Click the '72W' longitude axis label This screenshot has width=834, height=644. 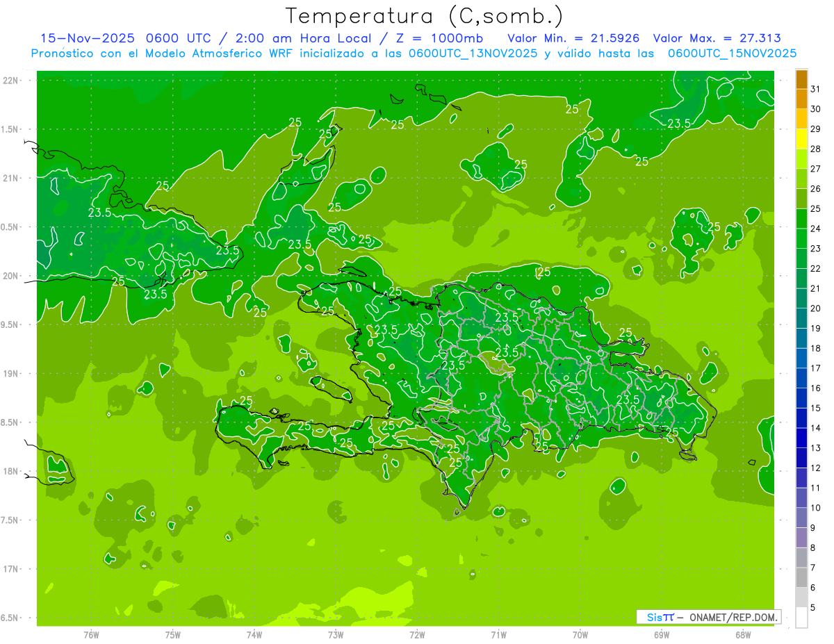pos(417,635)
